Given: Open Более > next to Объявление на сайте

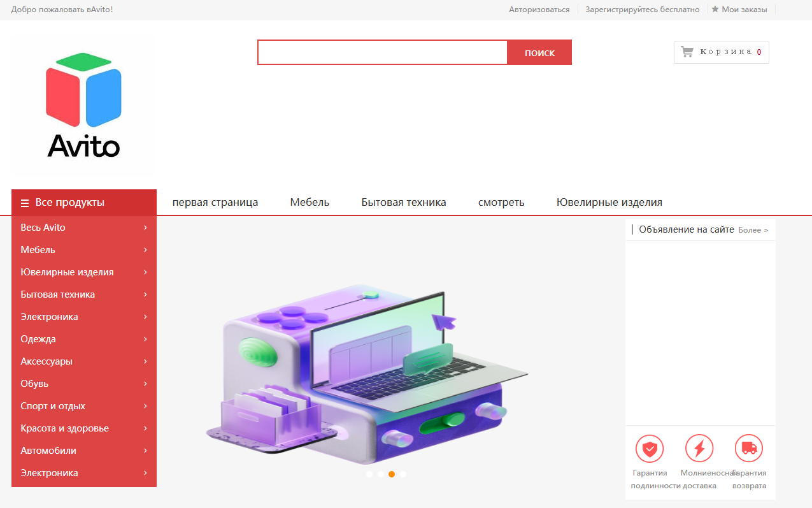Looking at the screenshot, I should [x=753, y=229].
